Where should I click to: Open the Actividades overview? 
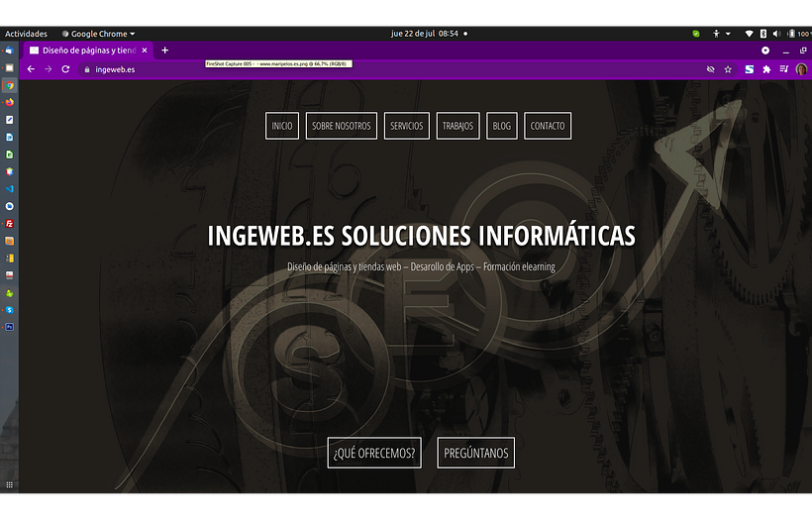click(x=26, y=34)
